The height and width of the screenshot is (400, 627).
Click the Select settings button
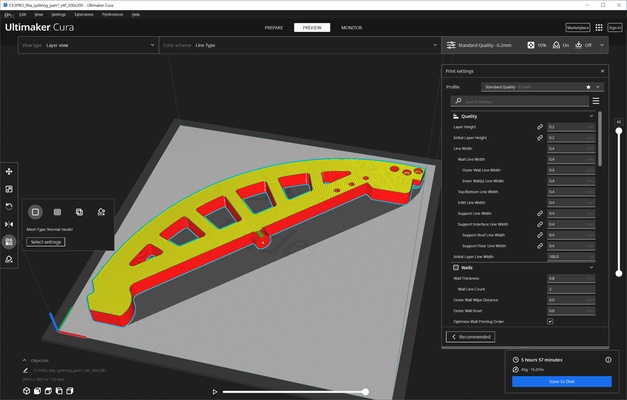[46, 242]
